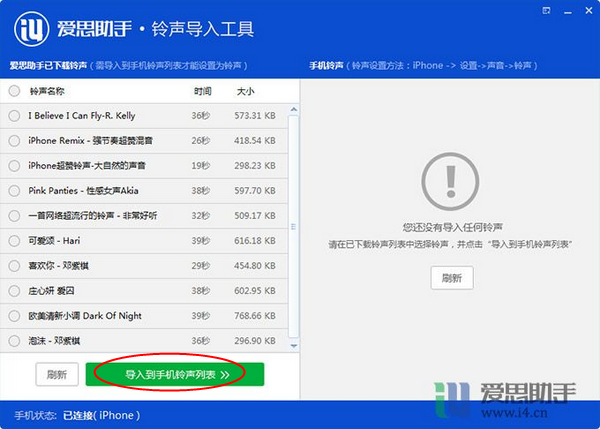The height and width of the screenshot is (429, 600).
Task: Click 573.31 KB size value
Action: tap(255, 116)
